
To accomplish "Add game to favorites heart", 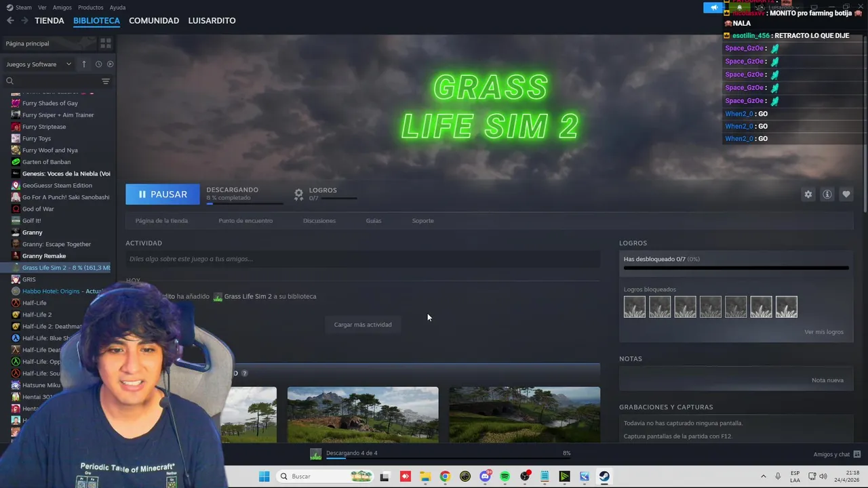I will click(x=846, y=195).
